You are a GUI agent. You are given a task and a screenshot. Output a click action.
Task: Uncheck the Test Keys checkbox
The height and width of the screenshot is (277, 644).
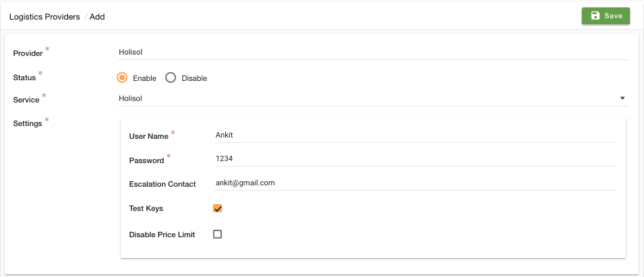pos(217,208)
